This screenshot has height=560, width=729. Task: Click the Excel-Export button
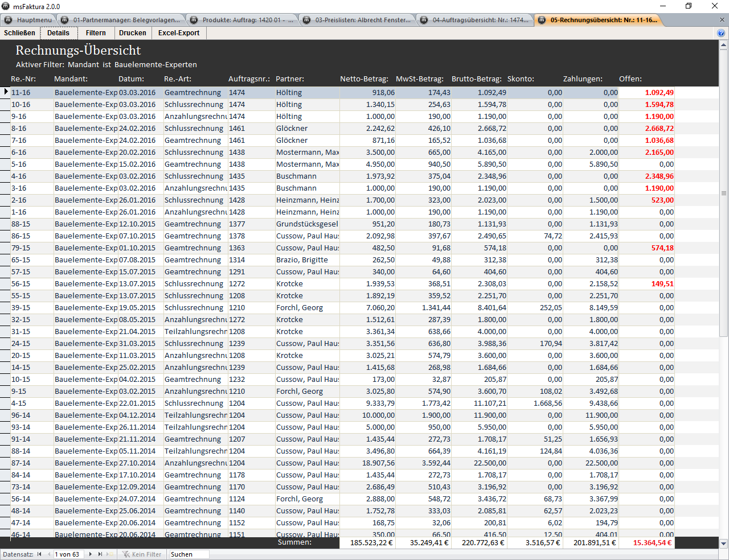point(179,33)
